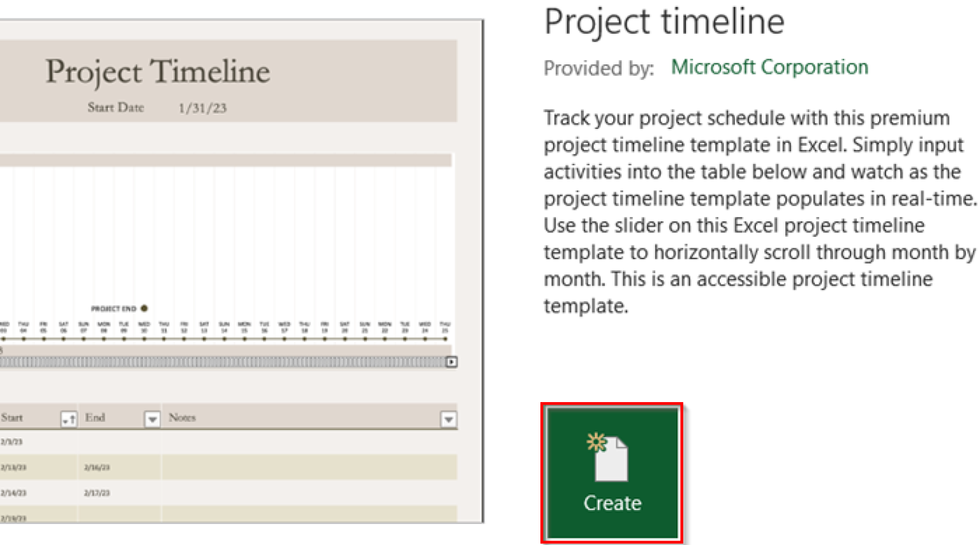Click the timeline marker under THU 25
Screen dimensions: 980x545
point(445,338)
